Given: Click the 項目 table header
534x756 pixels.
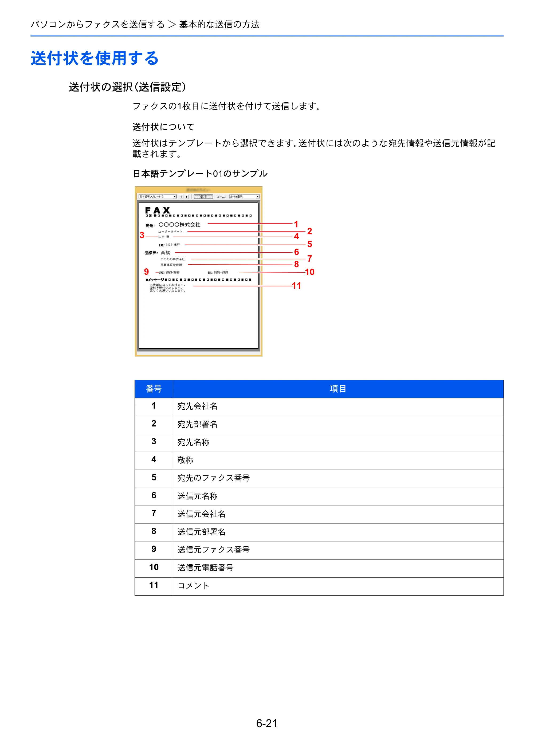Looking at the screenshot, I should coord(338,389).
